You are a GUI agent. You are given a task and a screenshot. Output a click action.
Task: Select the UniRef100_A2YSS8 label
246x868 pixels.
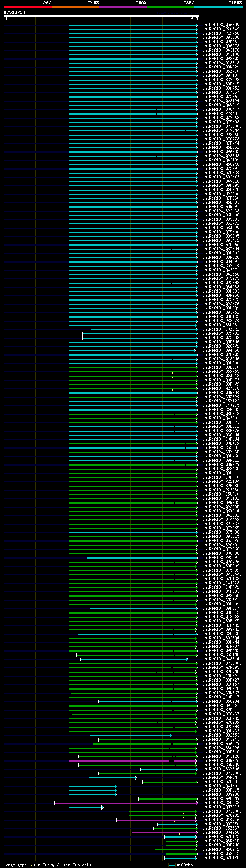(x=221, y=388)
